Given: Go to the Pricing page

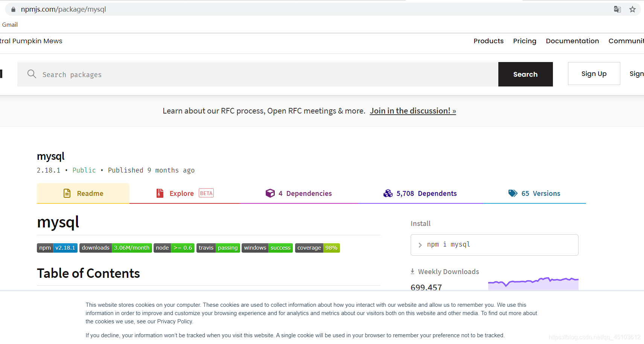Looking at the screenshot, I should pos(525,41).
